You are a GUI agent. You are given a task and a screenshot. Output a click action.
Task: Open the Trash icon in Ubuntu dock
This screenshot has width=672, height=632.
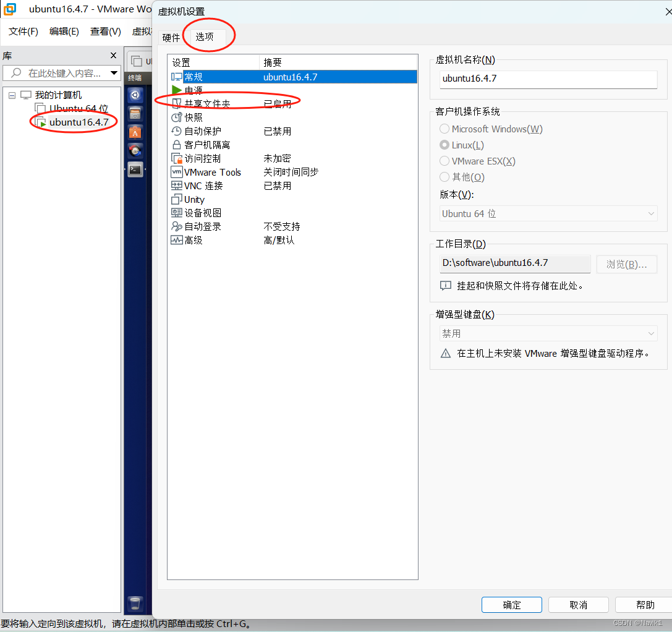[x=135, y=604]
